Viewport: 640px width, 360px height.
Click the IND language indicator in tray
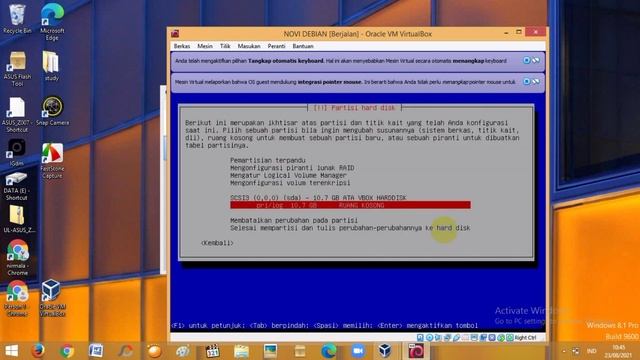(x=591, y=351)
